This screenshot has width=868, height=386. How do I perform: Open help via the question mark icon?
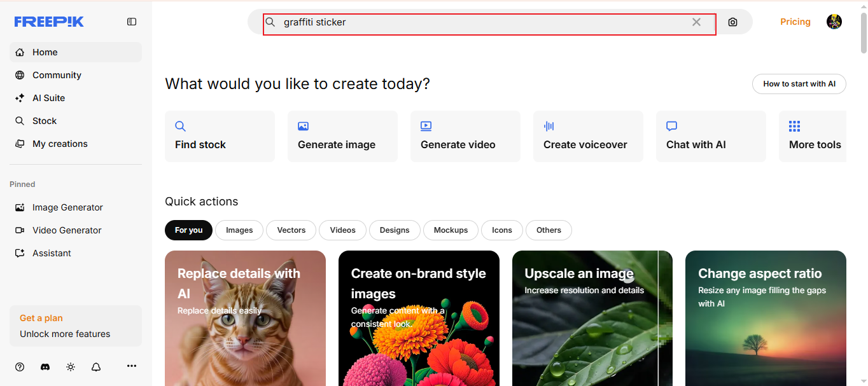point(19,366)
